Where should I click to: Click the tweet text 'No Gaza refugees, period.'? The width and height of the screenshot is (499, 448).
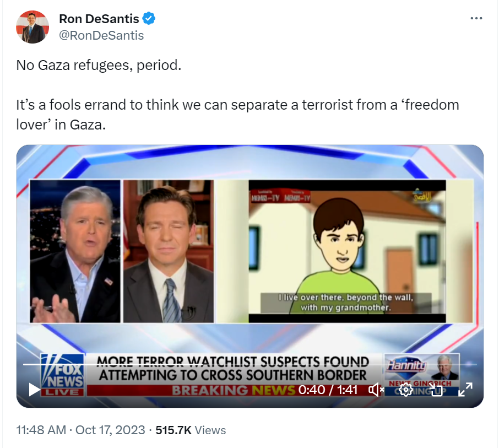pos(99,65)
